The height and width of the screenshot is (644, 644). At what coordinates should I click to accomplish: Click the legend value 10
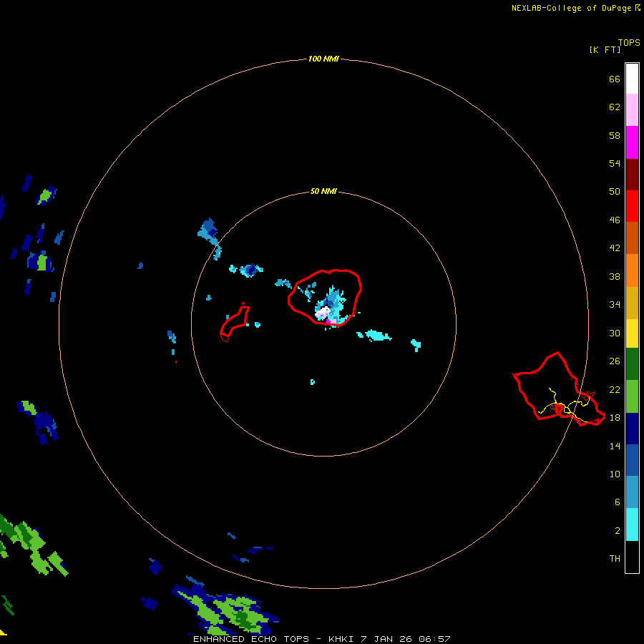click(x=615, y=474)
